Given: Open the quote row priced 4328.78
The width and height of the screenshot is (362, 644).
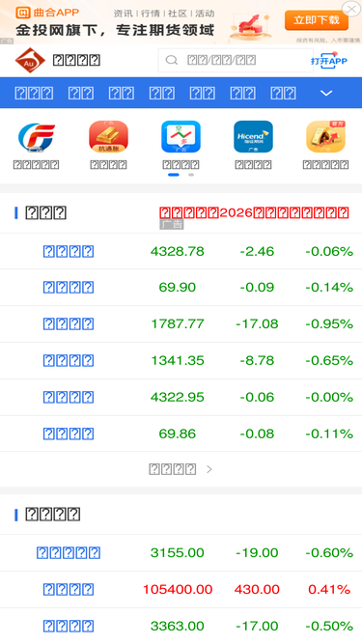Looking at the screenshot, I should tap(181, 251).
